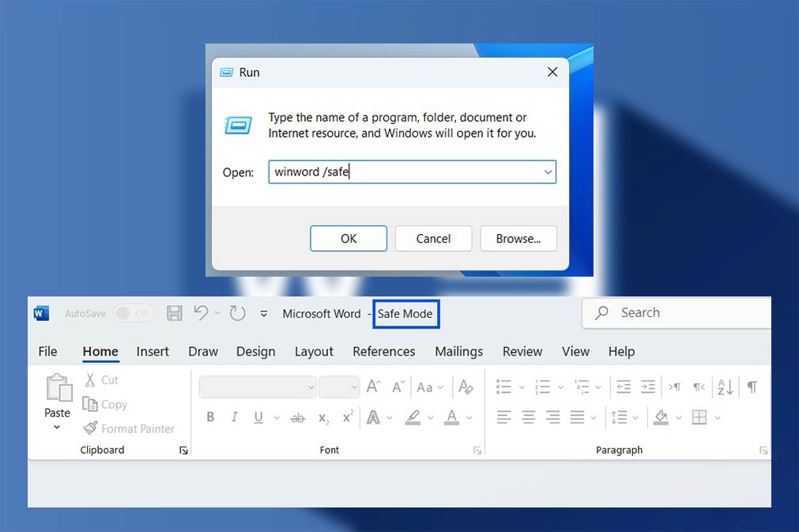Click the Align Center paragraph icon

click(x=529, y=417)
